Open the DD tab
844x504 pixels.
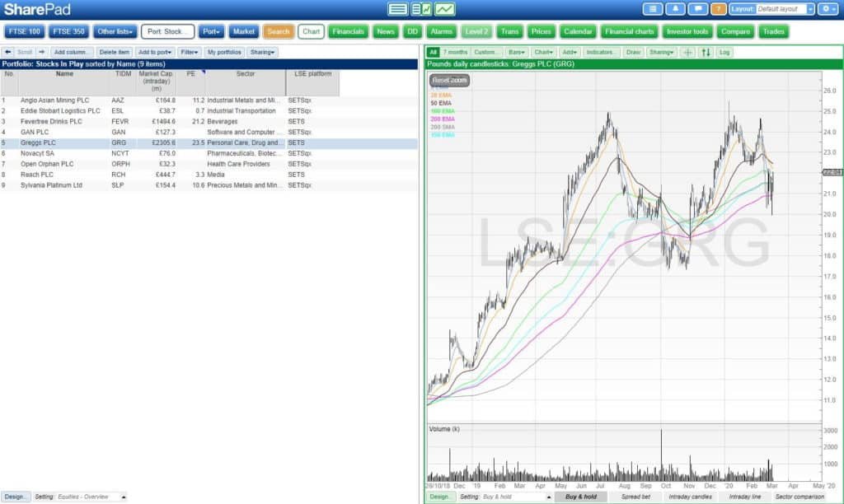(x=413, y=32)
